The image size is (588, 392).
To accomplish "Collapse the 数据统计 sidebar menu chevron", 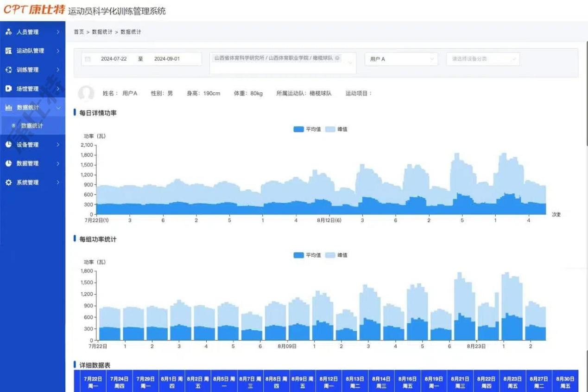I will 58,108.
